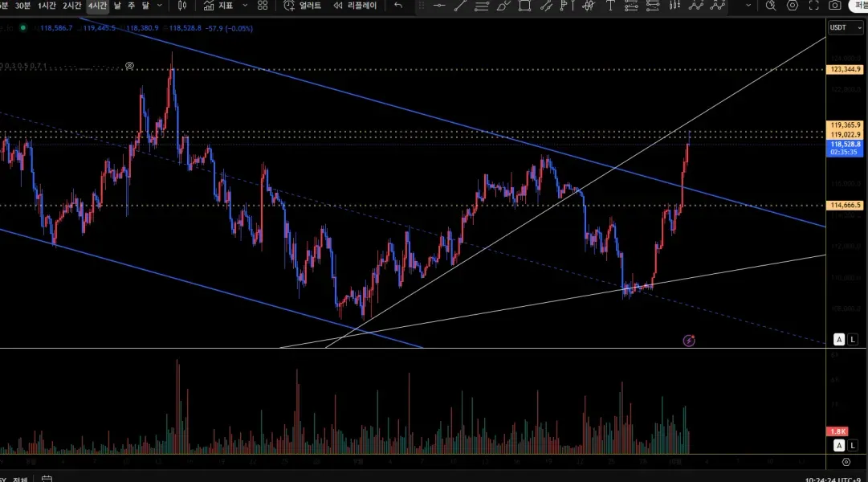Viewport: 868px width, 482px height.
Task: Open the USDT currency dropdown
Action: click(x=846, y=27)
